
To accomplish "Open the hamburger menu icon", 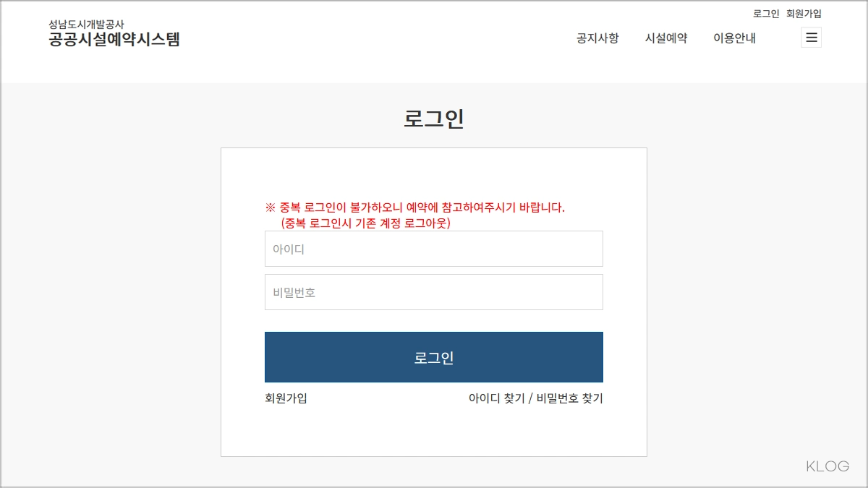I will [x=811, y=38].
